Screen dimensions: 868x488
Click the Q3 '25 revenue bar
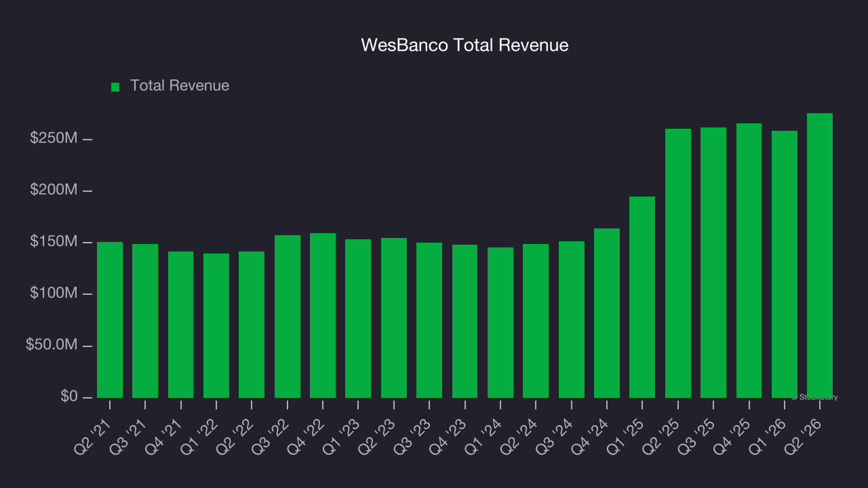point(713,262)
